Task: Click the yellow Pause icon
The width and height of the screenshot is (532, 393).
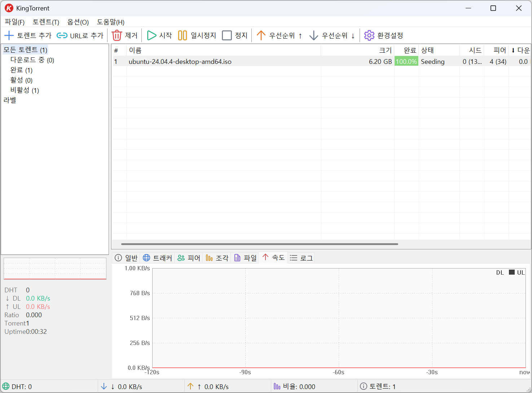Action: coord(183,35)
